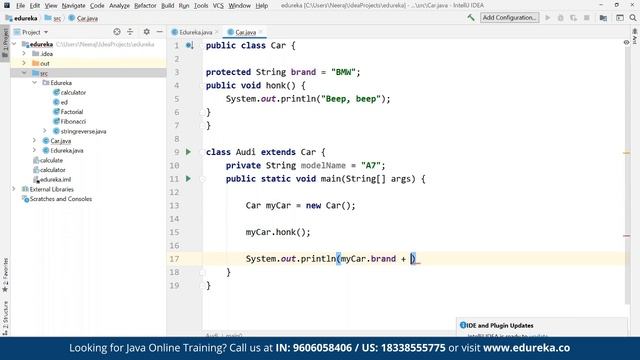This screenshot has width=640, height=360.
Task: Click the run with coverage icon
Action: pos(573,18)
